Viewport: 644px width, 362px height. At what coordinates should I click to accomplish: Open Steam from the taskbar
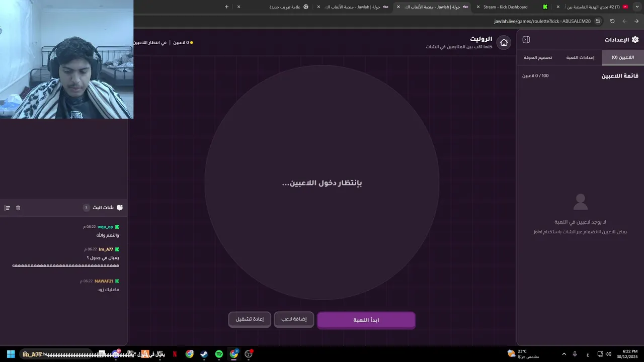pos(204,354)
